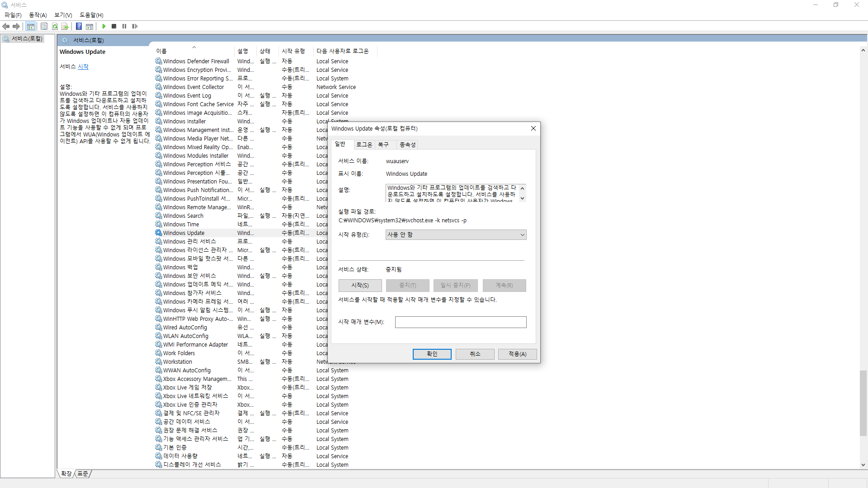The width and height of the screenshot is (868, 488).
Task: Click the Stop Service square icon
Action: coord(114,26)
